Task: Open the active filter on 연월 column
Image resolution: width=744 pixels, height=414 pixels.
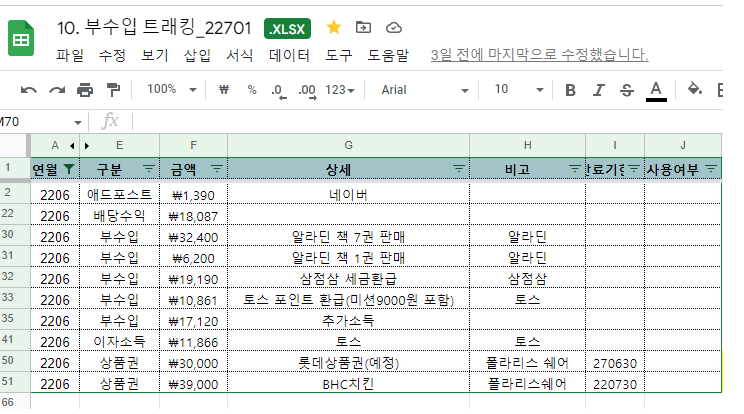Action: pyautogui.click(x=69, y=169)
